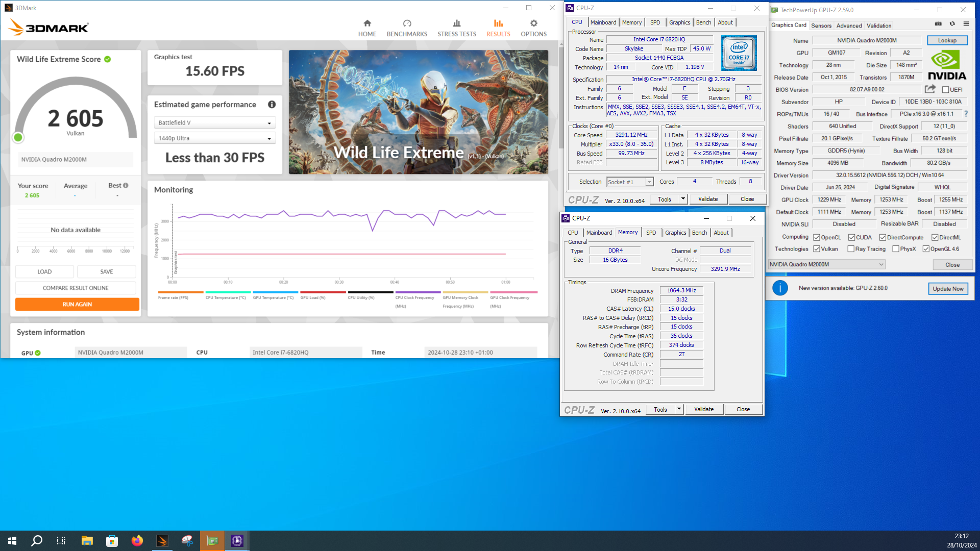Toggle the CUDA checkbox in GPU-Z
Viewport: 980px width, 551px height.
click(851, 238)
